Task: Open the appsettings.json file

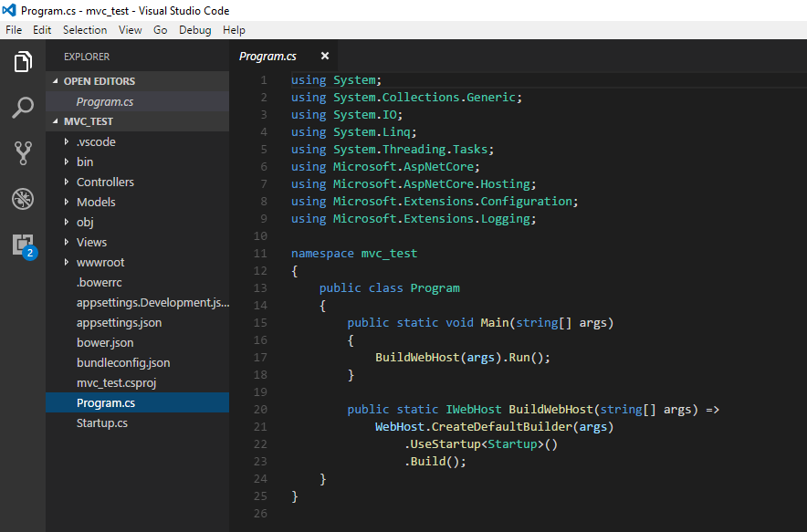Action: coord(138,323)
